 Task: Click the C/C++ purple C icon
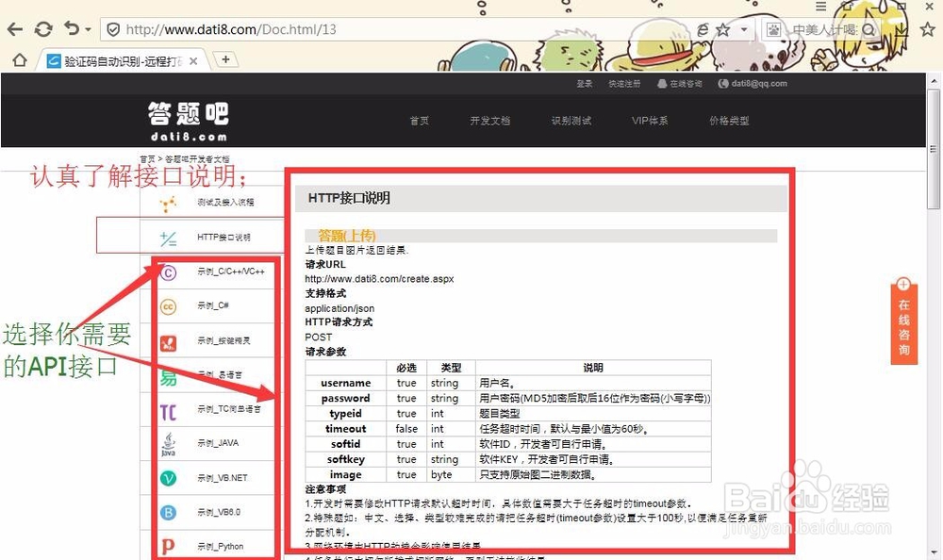[x=168, y=273]
